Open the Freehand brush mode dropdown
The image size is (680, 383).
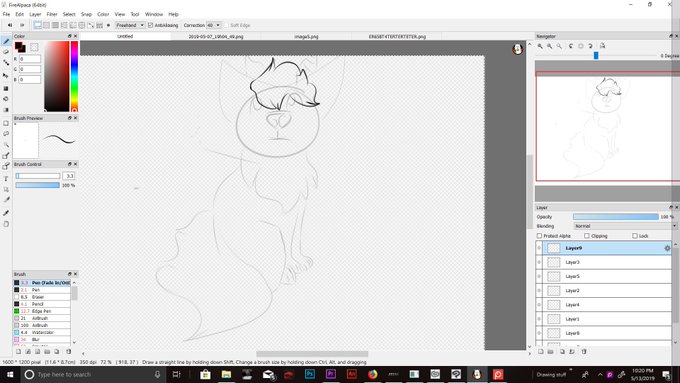pyautogui.click(x=130, y=25)
